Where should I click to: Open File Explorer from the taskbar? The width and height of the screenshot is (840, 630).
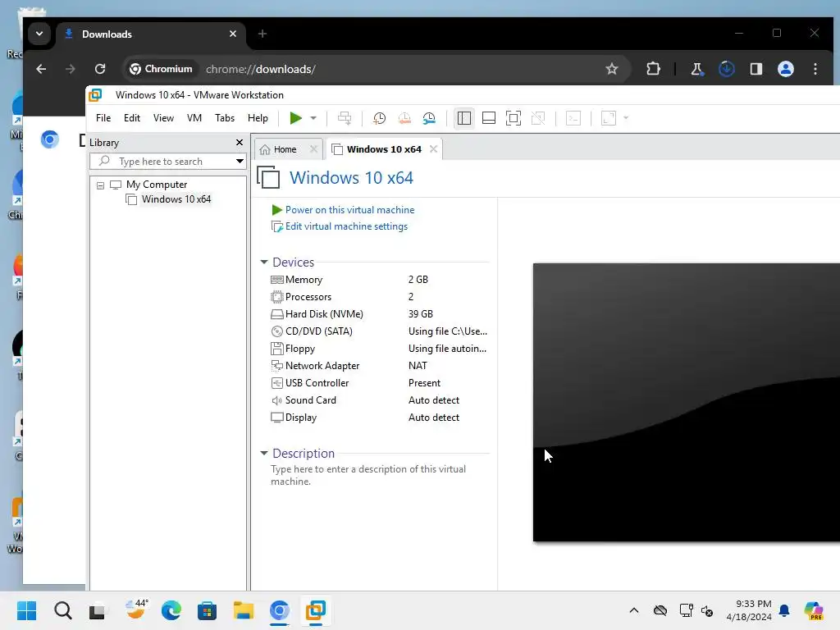coord(243,610)
